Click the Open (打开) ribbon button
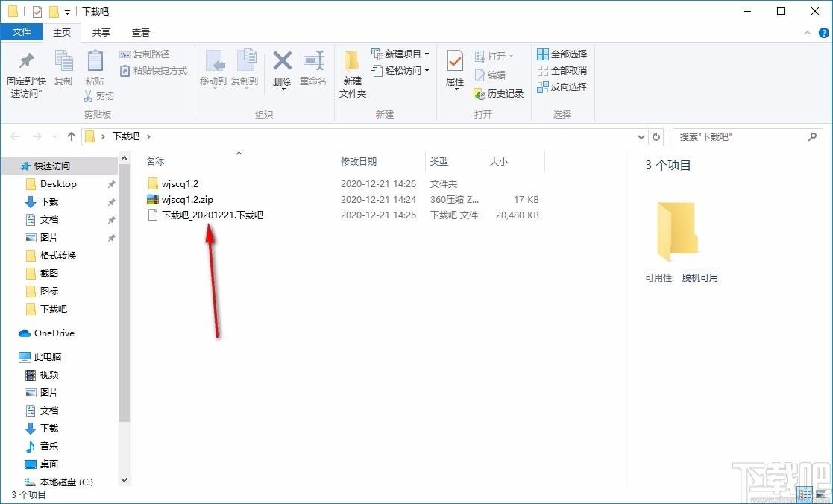The width and height of the screenshot is (833, 504). [x=494, y=56]
